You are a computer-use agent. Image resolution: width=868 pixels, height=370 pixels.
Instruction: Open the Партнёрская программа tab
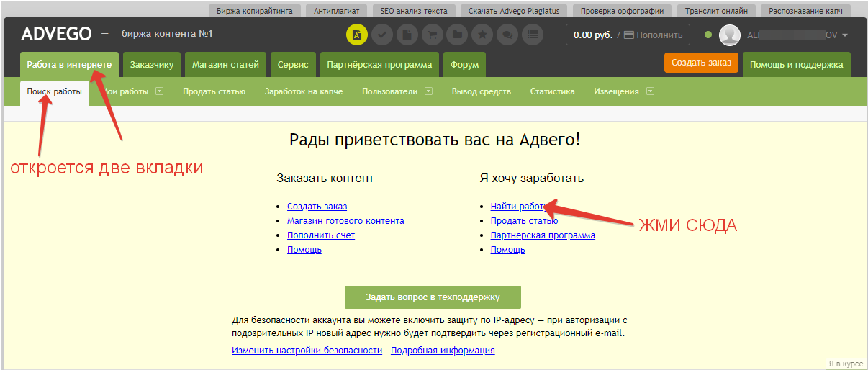click(379, 65)
